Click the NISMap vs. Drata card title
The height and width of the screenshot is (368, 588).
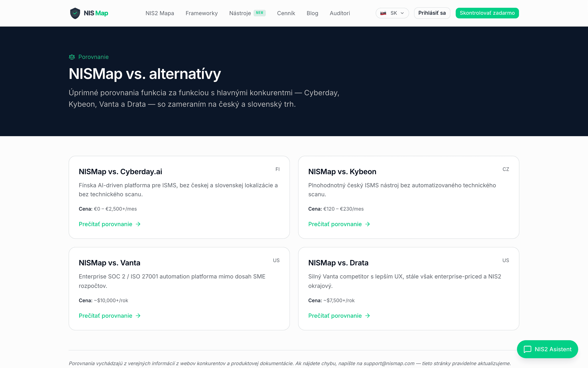[x=338, y=263]
